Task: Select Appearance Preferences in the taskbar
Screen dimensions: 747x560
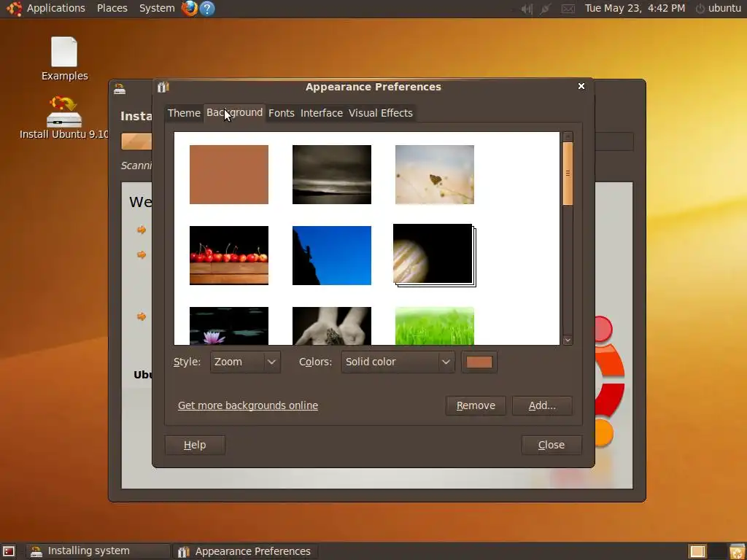Action: [x=244, y=551]
